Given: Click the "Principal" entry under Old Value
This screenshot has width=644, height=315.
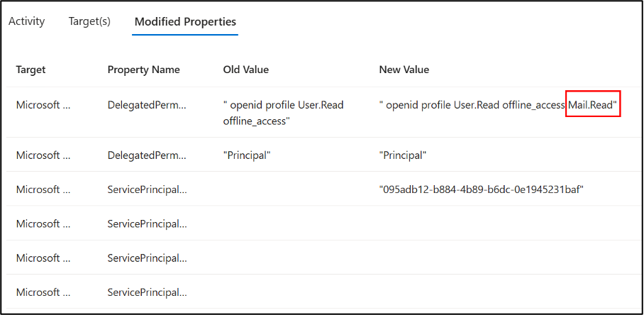Looking at the screenshot, I should [247, 155].
